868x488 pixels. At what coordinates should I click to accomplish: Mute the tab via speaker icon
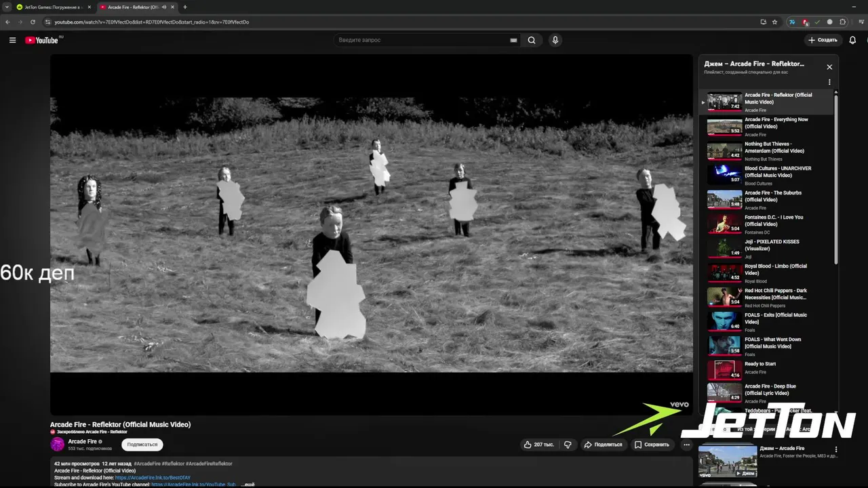click(x=164, y=7)
